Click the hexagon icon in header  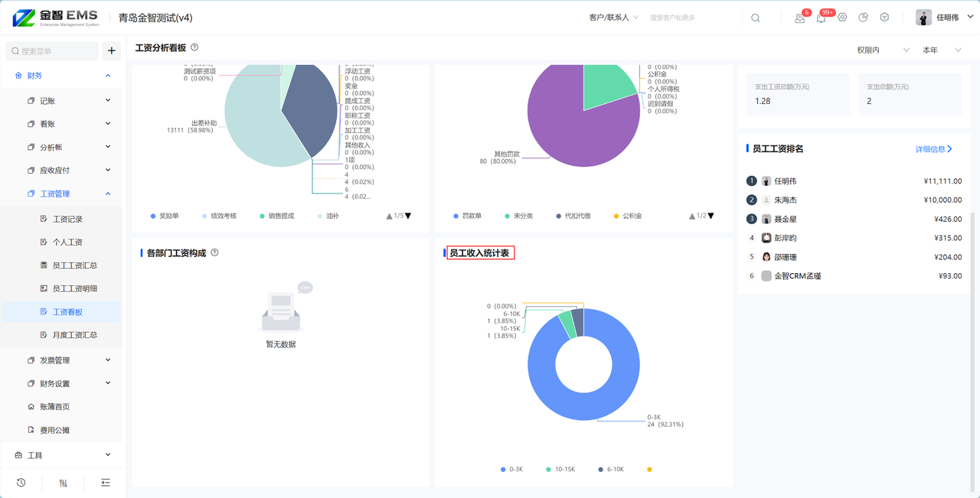[x=884, y=18]
